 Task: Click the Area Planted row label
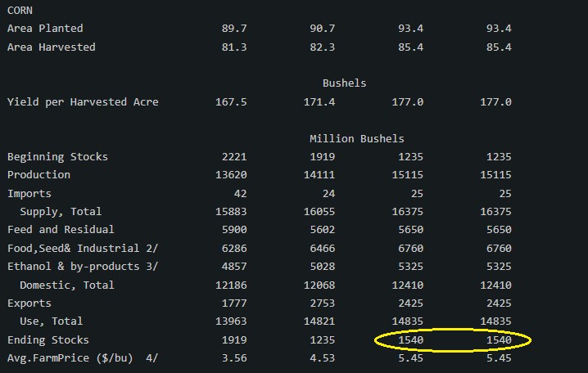(45, 29)
